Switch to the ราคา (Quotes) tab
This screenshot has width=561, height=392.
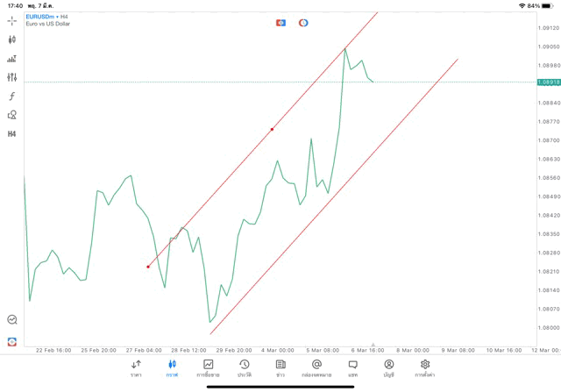(136, 368)
